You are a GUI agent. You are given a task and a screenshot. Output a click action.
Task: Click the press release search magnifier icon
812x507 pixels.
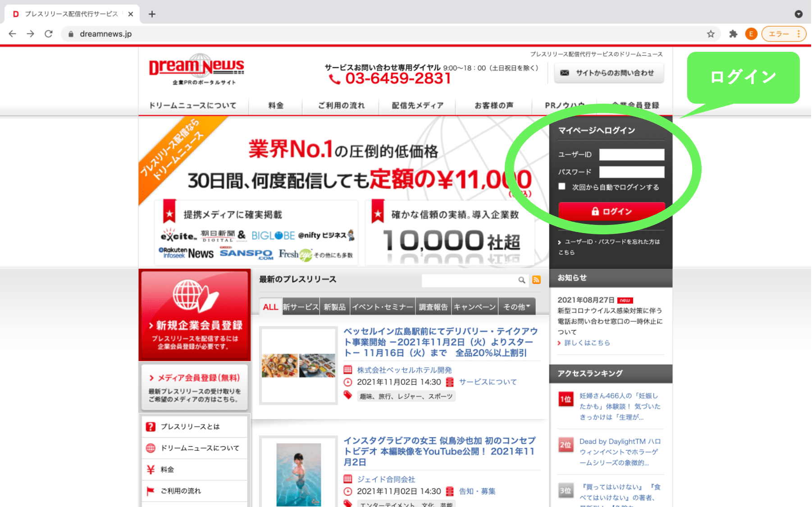point(521,280)
